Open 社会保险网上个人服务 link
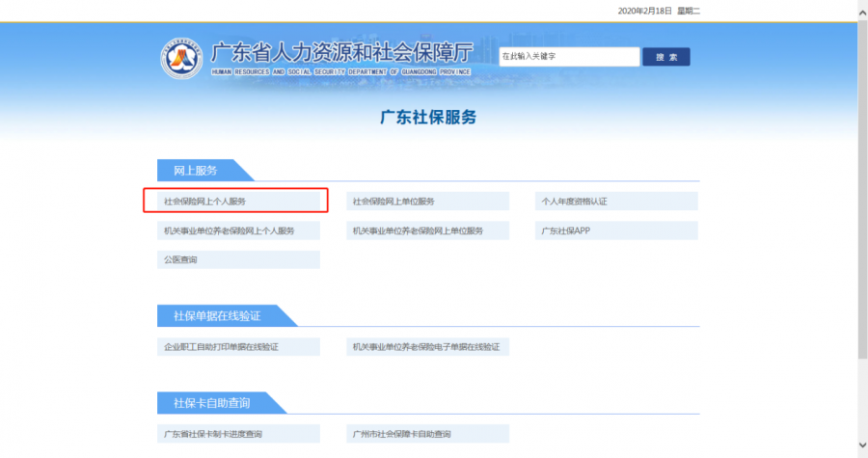 238,202
